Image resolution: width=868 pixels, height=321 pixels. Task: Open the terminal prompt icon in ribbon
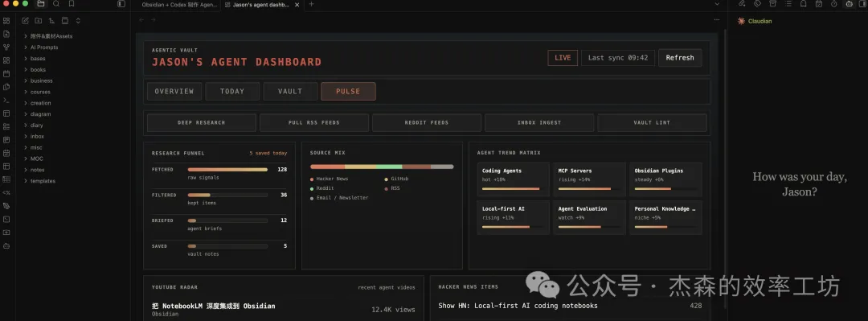coord(6,101)
